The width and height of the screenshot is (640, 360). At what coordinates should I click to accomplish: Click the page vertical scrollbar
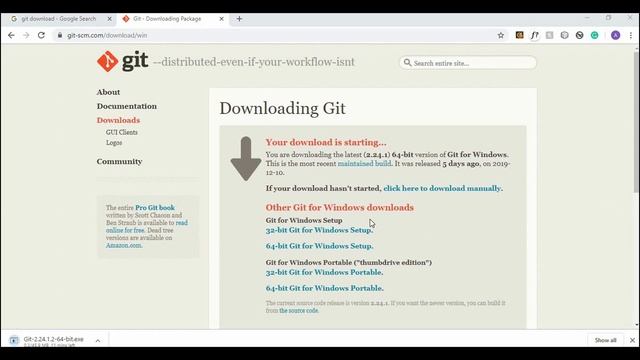click(636, 122)
